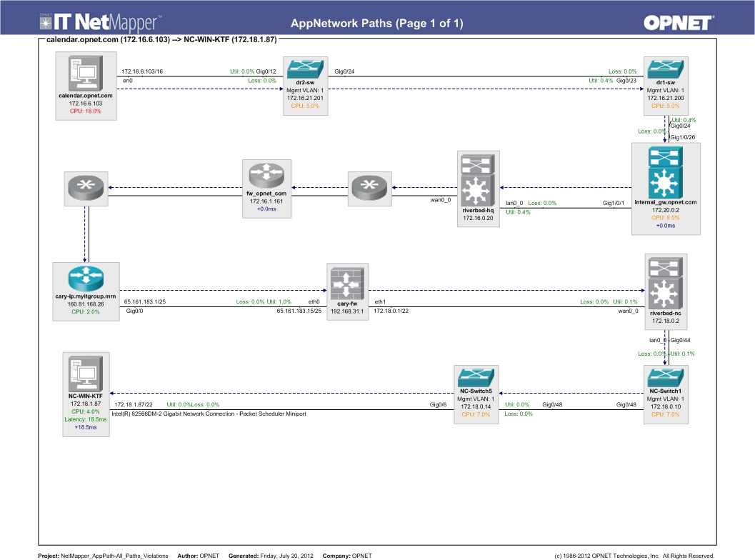The width and height of the screenshot is (755, 560).
Task: Click the leftmost unlabeled router icon
Action: click(x=86, y=186)
